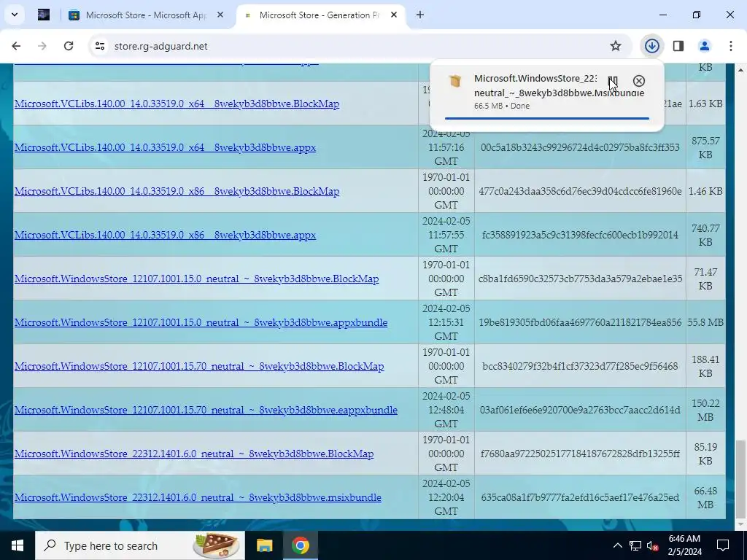747x560 pixels.
Task: Open File Explorer from the taskbar
Action: point(264,545)
